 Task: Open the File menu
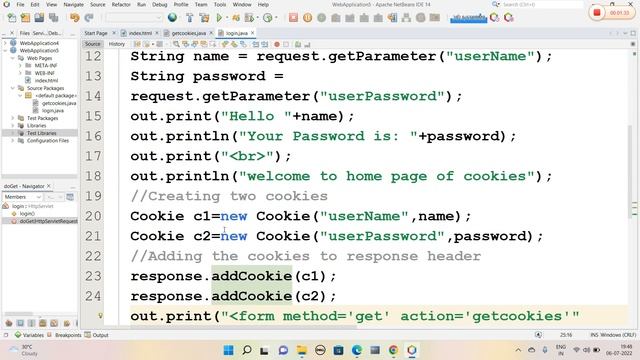point(20,4)
